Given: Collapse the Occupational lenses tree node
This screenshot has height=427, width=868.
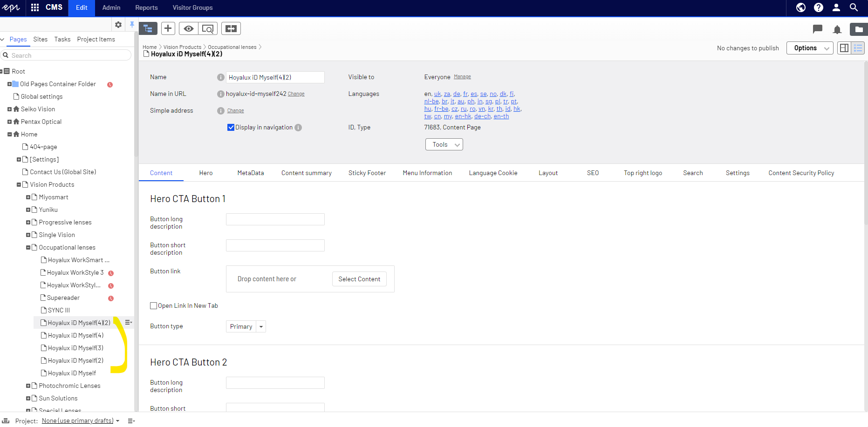Looking at the screenshot, I should [x=28, y=248].
